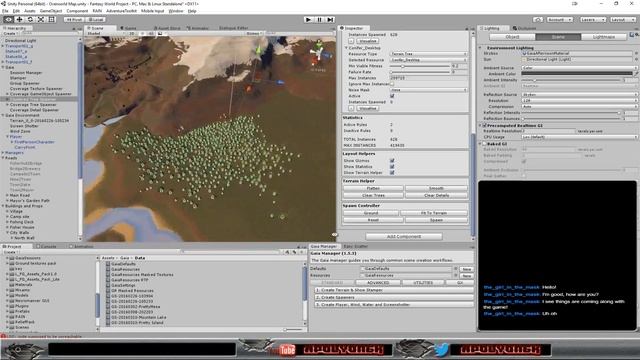Collapse the Gaia hierarchy node
The image size is (640, 360).
[x=3, y=67]
